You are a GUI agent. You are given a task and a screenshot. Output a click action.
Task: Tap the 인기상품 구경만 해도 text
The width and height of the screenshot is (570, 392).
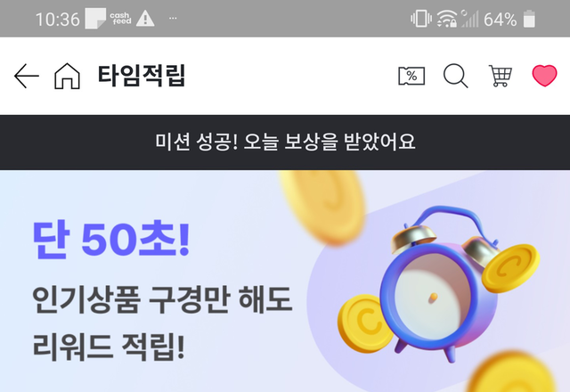click(x=162, y=300)
